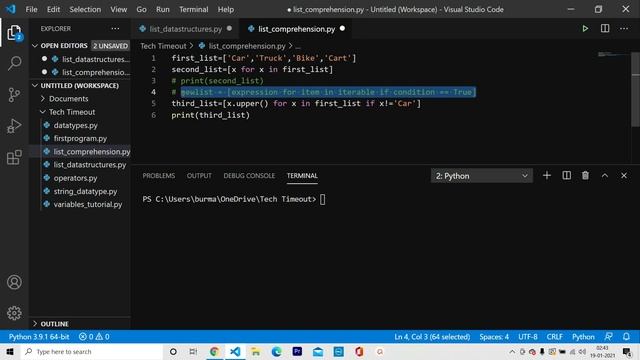Viewport: 640px width, 360px height.
Task: Open the Help menu
Action: click(x=225, y=9)
